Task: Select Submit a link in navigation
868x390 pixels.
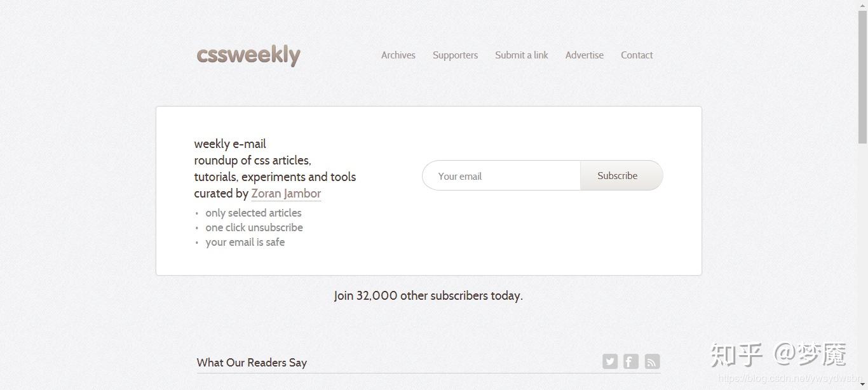Action: (522, 55)
